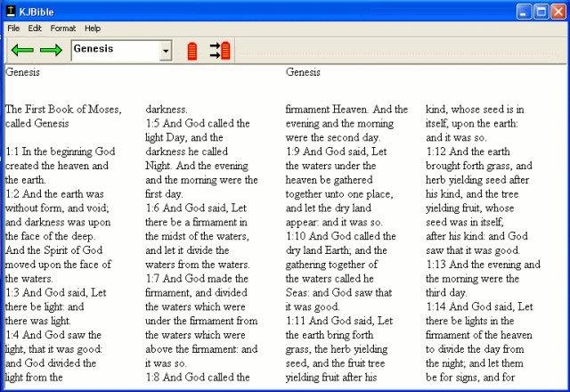This screenshot has height=392, width=570.
Task: Open the Help menu
Action: 93,29
